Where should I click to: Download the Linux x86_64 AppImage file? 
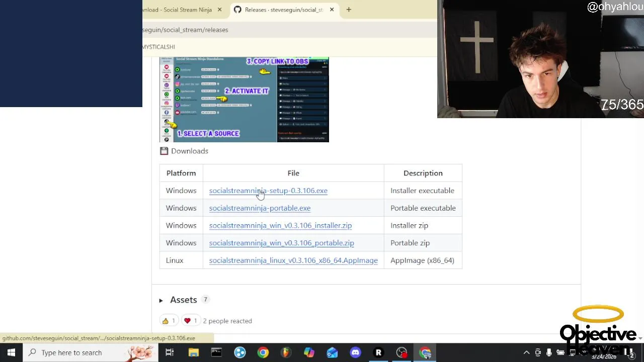(293, 260)
